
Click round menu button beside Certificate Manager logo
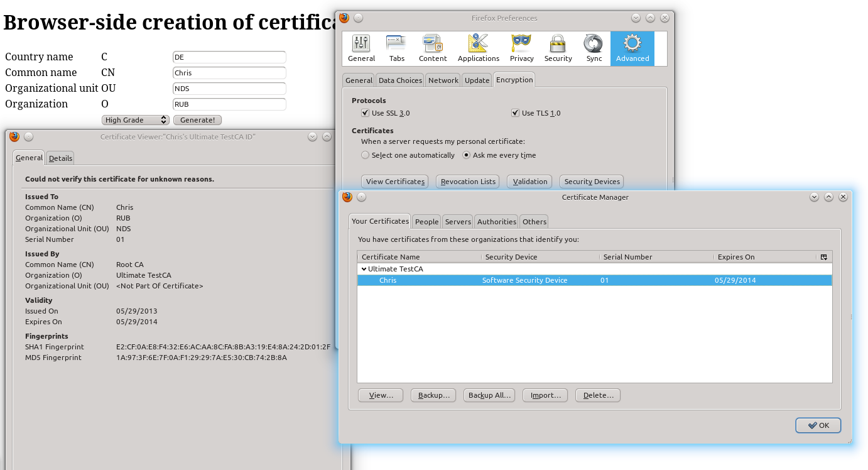(x=361, y=197)
